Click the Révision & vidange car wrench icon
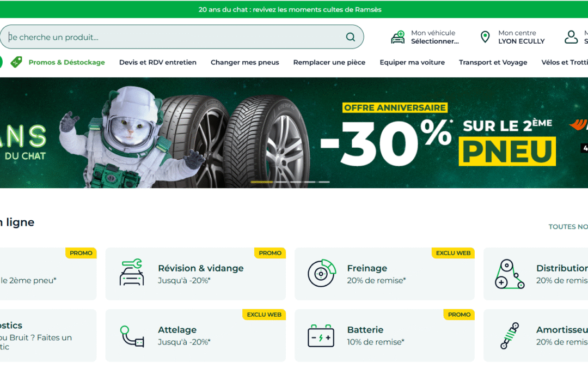This screenshot has height=368, width=588. [x=132, y=272]
